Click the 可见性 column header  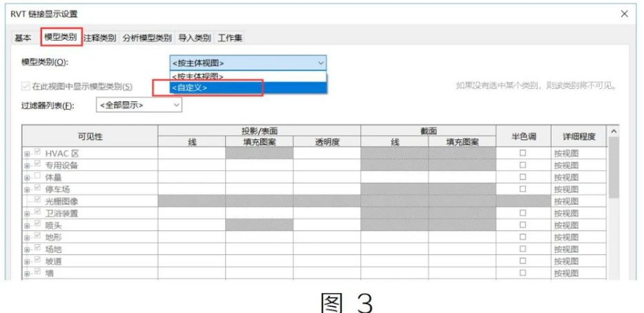[x=90, y=137]
